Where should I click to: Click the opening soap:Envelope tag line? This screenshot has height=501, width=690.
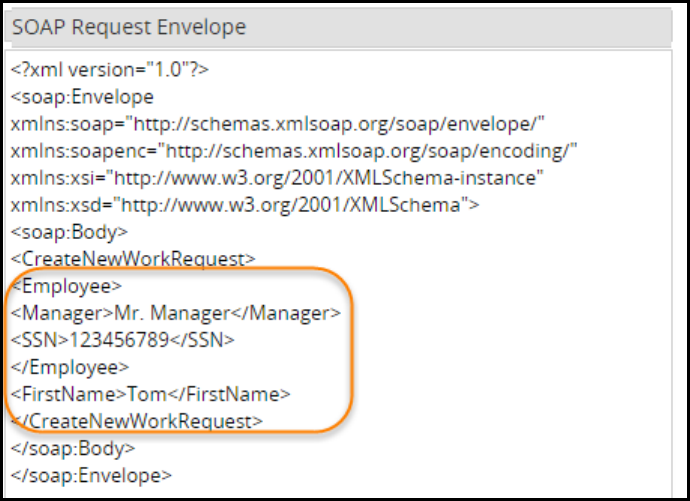[83, 98]
